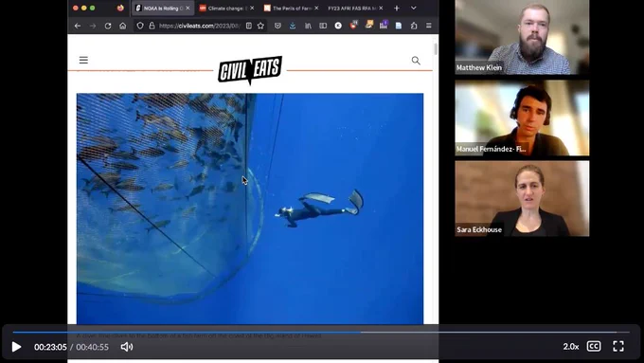The height and width of the screenshot is (363, 644).
Task: Open the yellow extension icon in toolbar
Action: [x=368, y=25]
